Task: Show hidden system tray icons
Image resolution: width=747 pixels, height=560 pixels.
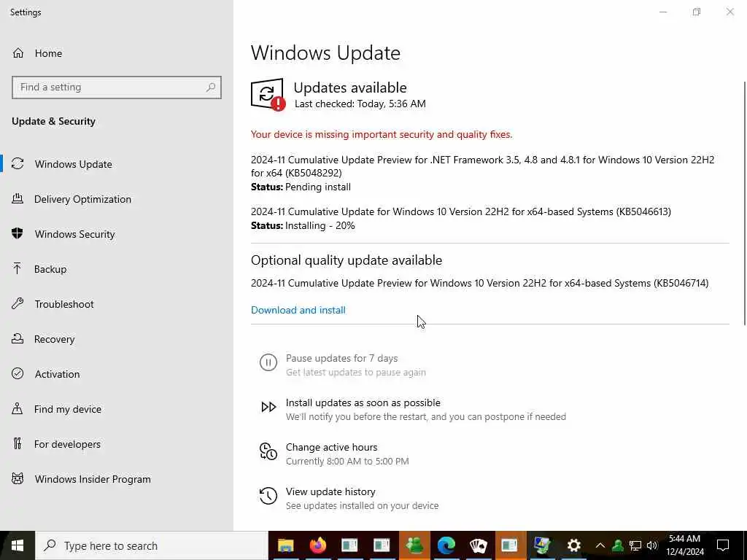Action: 600,545
